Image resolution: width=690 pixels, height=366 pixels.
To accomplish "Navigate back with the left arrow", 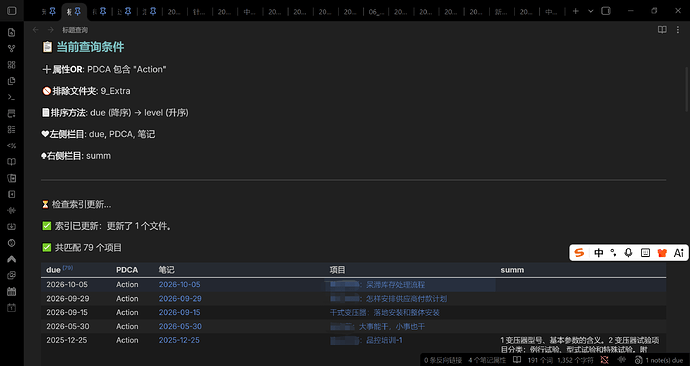I will [x=36, y=30].
